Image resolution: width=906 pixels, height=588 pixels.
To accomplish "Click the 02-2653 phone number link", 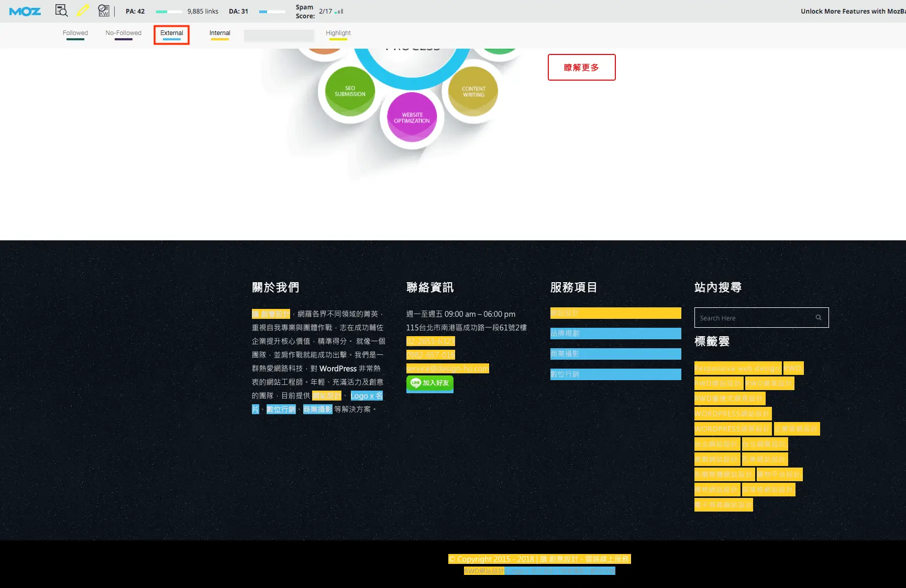I will coord(430,341).
